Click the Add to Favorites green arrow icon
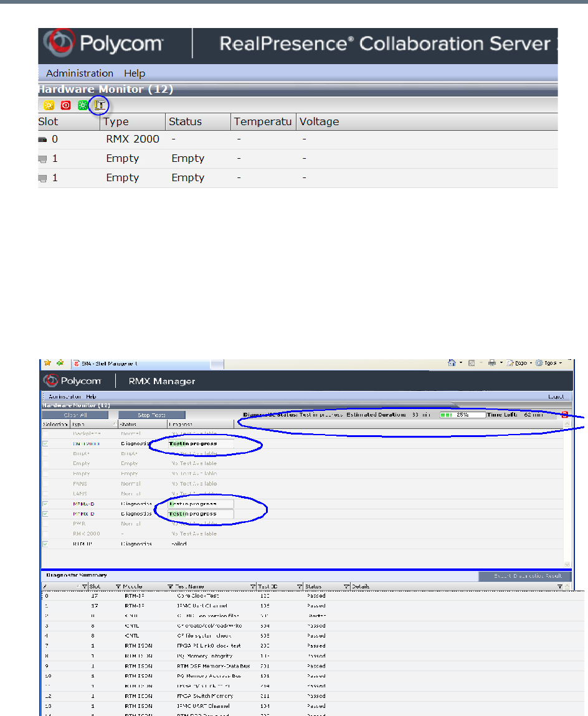This screenshot has height=716, width=588. coord(60,363)
